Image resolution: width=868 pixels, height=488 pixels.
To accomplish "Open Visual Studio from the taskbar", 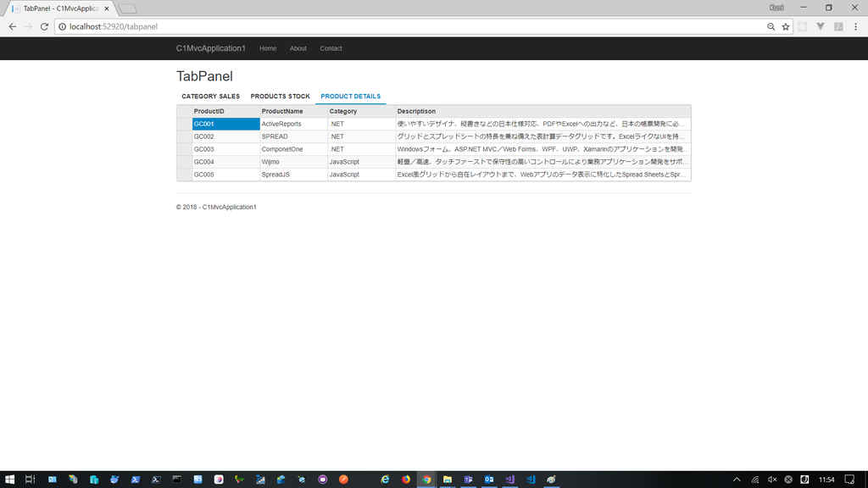I will 509,480.
